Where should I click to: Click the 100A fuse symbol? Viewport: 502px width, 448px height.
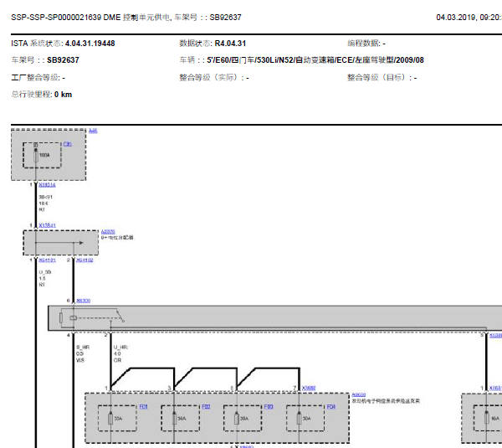click(x=36, y=156)
